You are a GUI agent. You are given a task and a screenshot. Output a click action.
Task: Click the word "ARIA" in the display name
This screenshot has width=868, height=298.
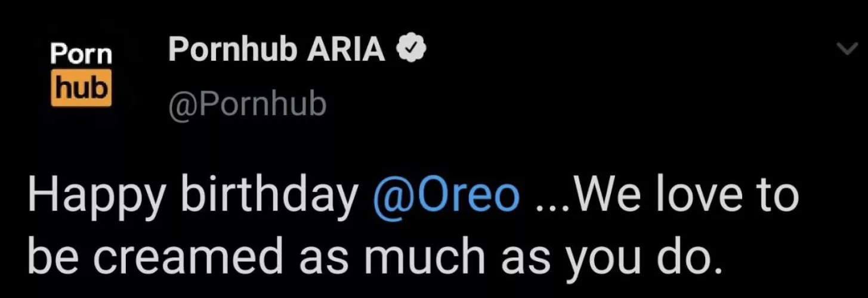tap(346, 51)
